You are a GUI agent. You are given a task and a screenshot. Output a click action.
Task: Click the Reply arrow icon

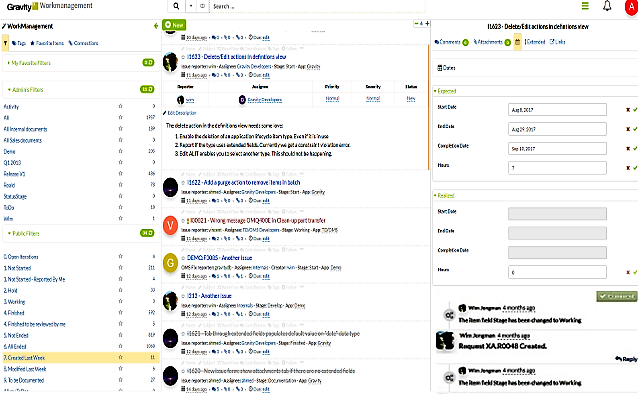(x=618, y=359)
